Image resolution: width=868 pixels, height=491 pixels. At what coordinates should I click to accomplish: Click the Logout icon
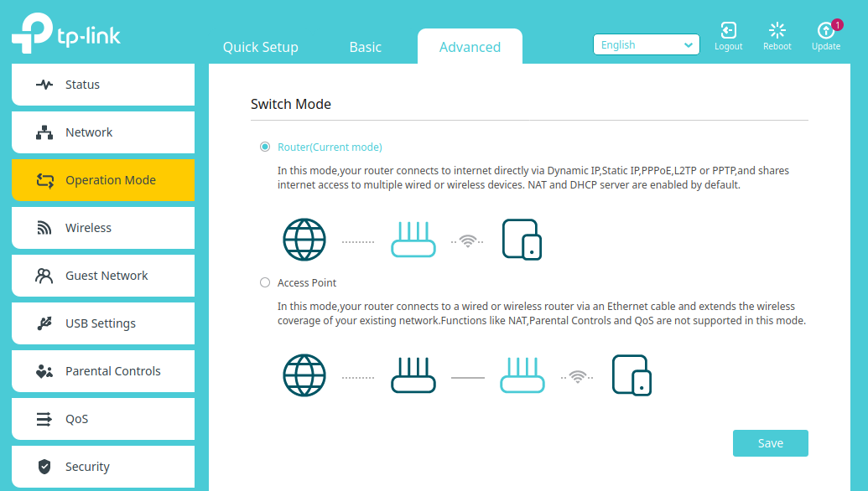tap(728, 31)
